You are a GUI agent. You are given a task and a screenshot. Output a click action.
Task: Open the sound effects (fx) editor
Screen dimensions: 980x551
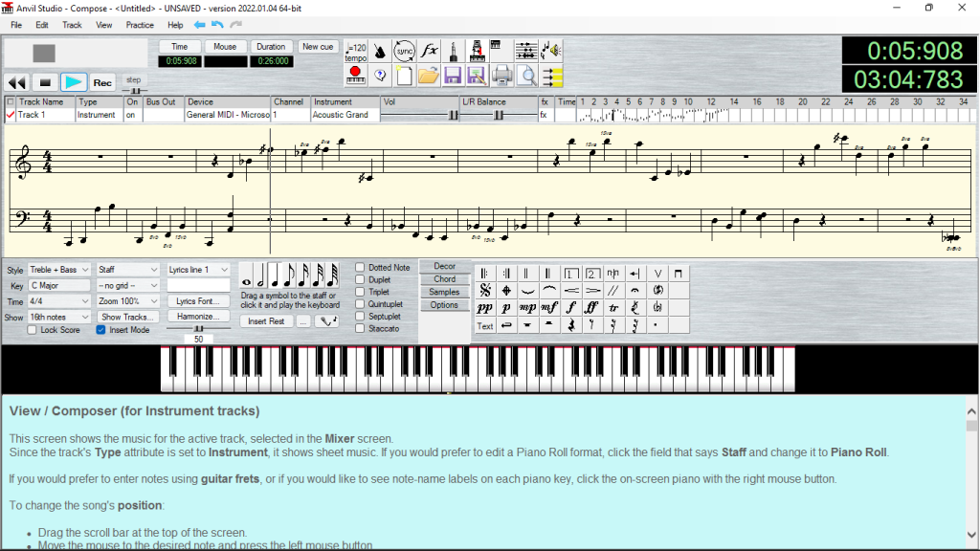coord(429,50)
